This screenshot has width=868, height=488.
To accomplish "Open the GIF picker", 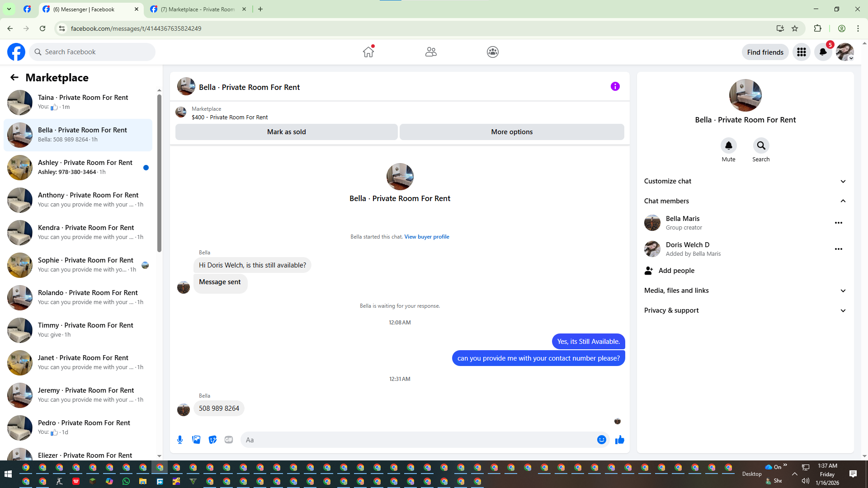I will pos(229,440).
